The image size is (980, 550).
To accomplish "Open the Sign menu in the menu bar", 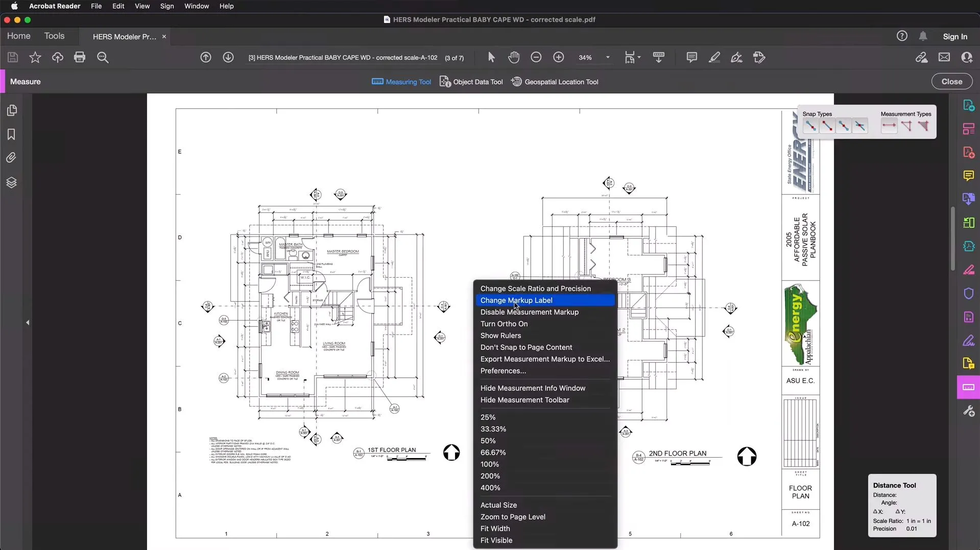I will point(167,6).
